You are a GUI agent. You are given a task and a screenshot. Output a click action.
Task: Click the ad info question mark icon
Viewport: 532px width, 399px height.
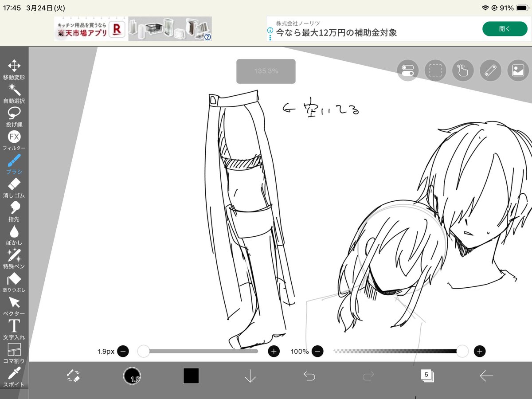pos(207,37)
